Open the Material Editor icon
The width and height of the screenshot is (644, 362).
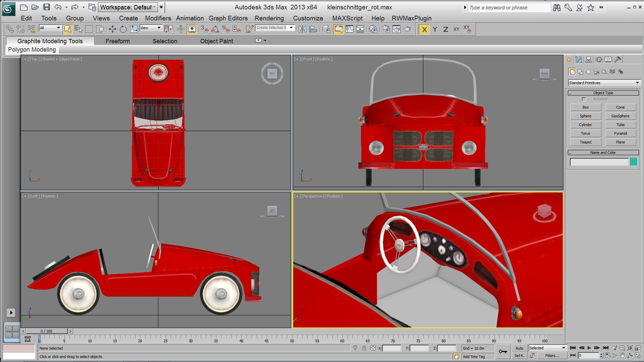coord(373,29)
